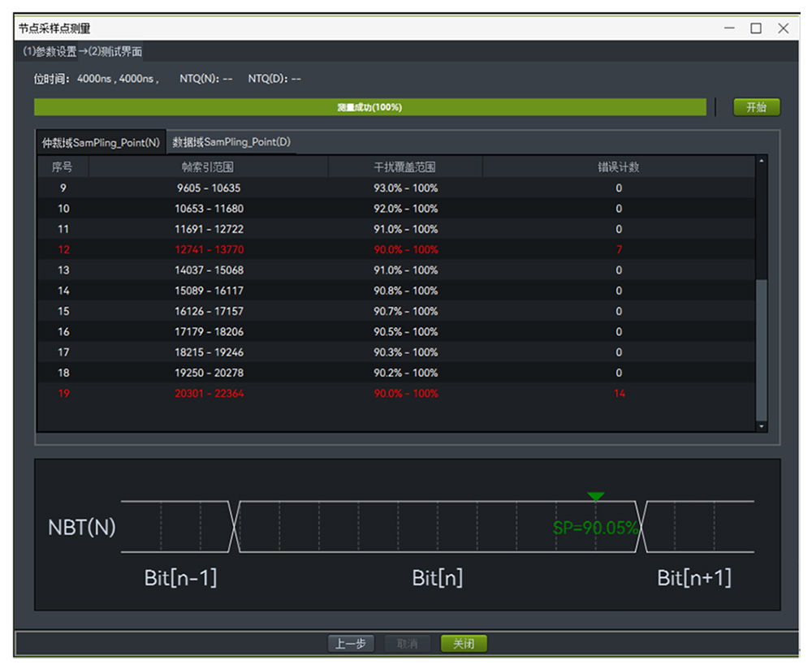Click the green measurement progress bar

369,107
